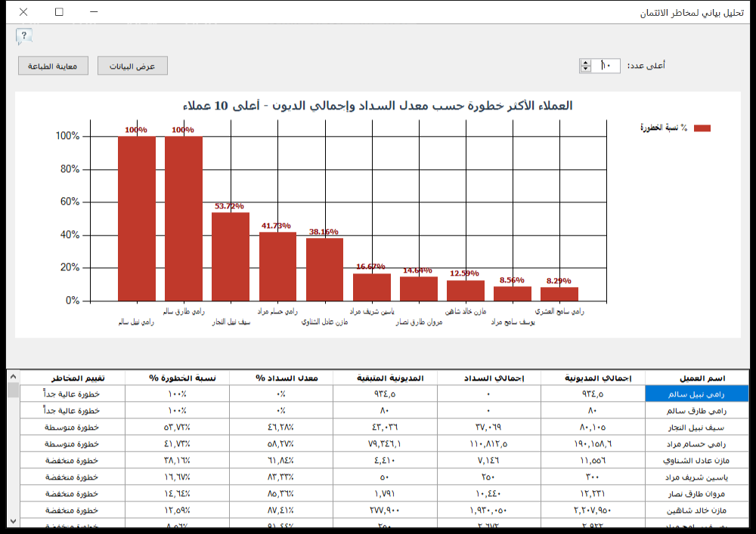The height and width of the screenshot is (534, 756).
Task: Click the 14.64% bar in the chart
Action: pyautogui.click(x=419, y=289)
